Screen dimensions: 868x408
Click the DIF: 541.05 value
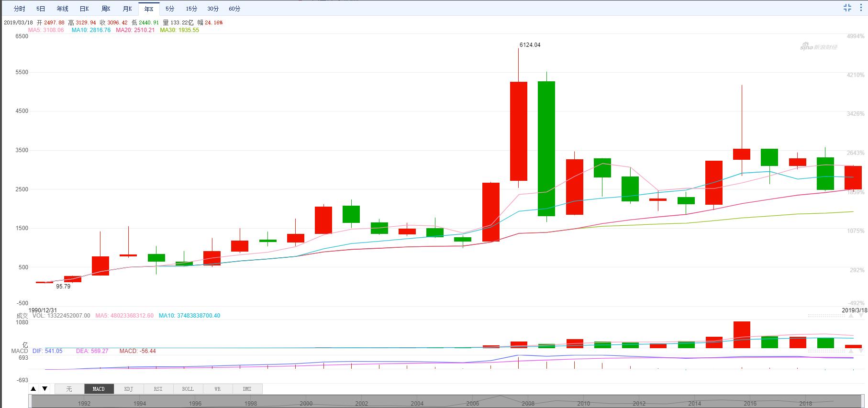pos(47,351)
